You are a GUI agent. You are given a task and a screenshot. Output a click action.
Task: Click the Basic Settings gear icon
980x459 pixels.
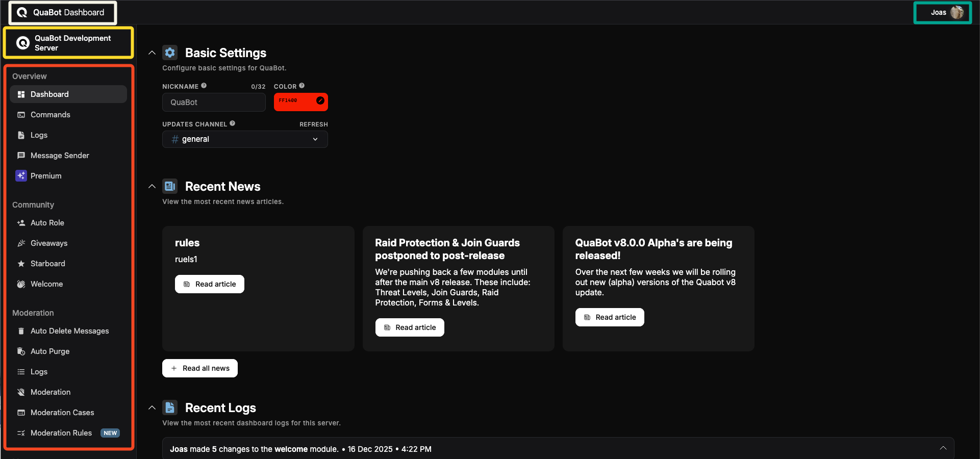point(170,53)
